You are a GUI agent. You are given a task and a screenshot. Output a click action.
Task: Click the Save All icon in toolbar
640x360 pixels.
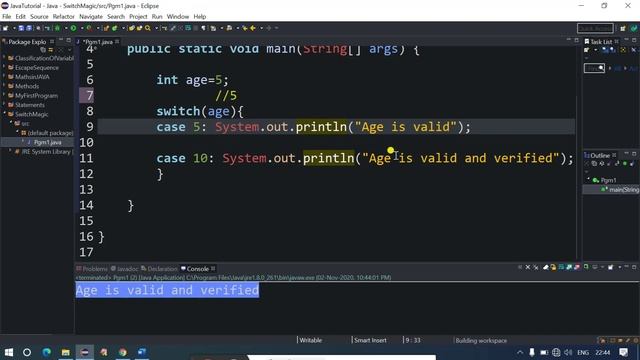29,28
